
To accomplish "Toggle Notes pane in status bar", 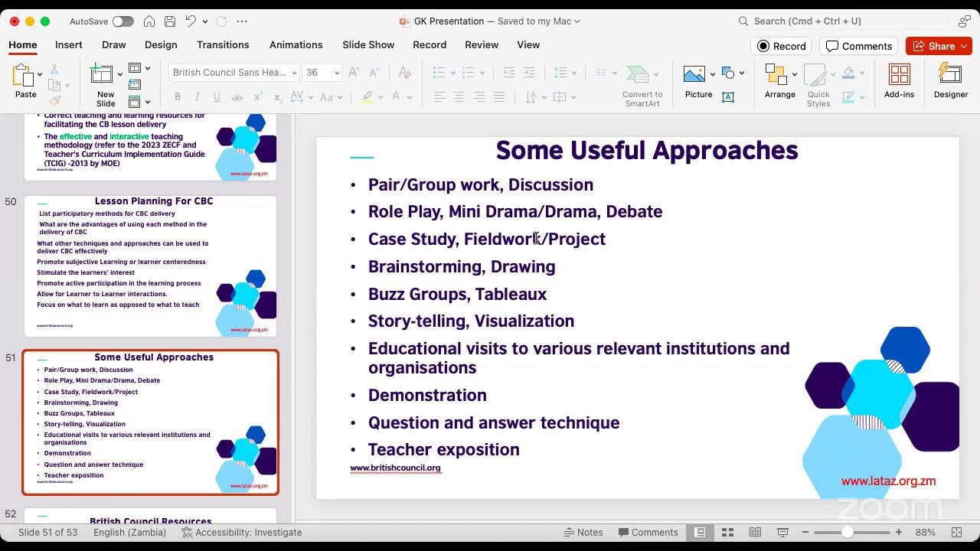I will pyautogui.click(x=583, y=532).
